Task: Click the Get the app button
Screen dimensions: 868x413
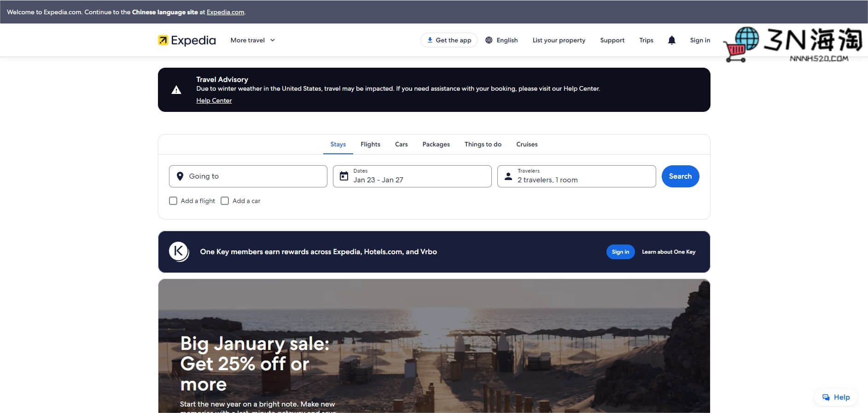Action: 449,40
